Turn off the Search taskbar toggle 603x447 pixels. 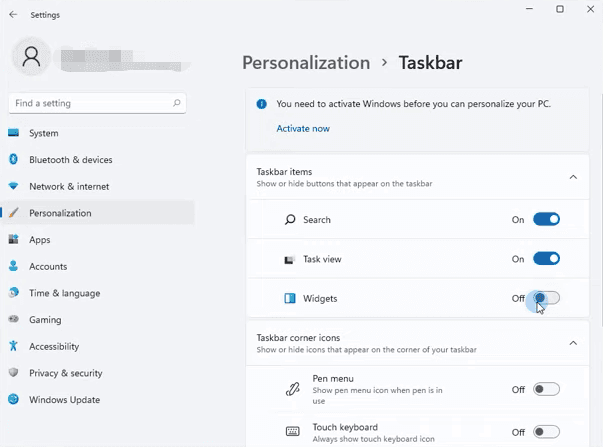[x=546, y=219]
